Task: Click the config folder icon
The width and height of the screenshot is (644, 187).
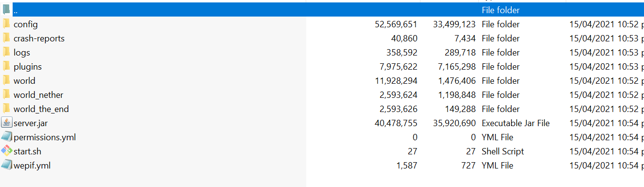Action: point(6,24)
